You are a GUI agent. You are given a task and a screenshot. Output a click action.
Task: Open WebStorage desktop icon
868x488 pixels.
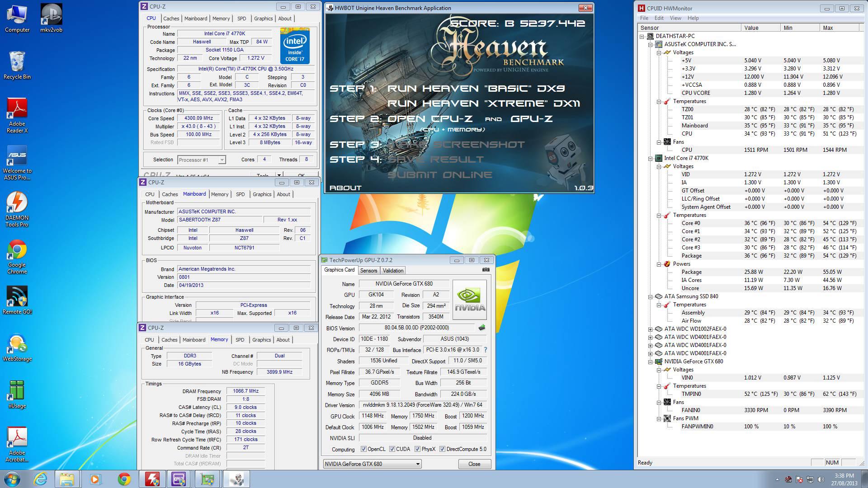coord(17,347)
